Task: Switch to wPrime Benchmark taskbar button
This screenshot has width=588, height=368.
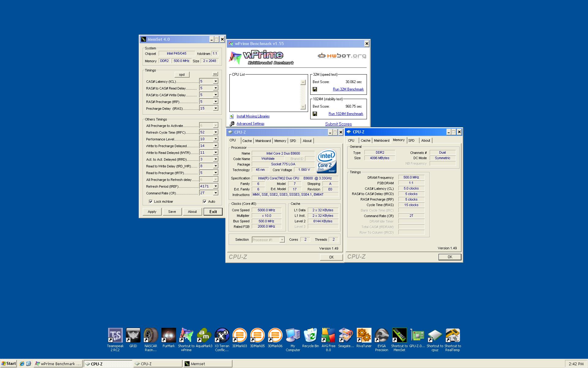Action: point(58,364)
